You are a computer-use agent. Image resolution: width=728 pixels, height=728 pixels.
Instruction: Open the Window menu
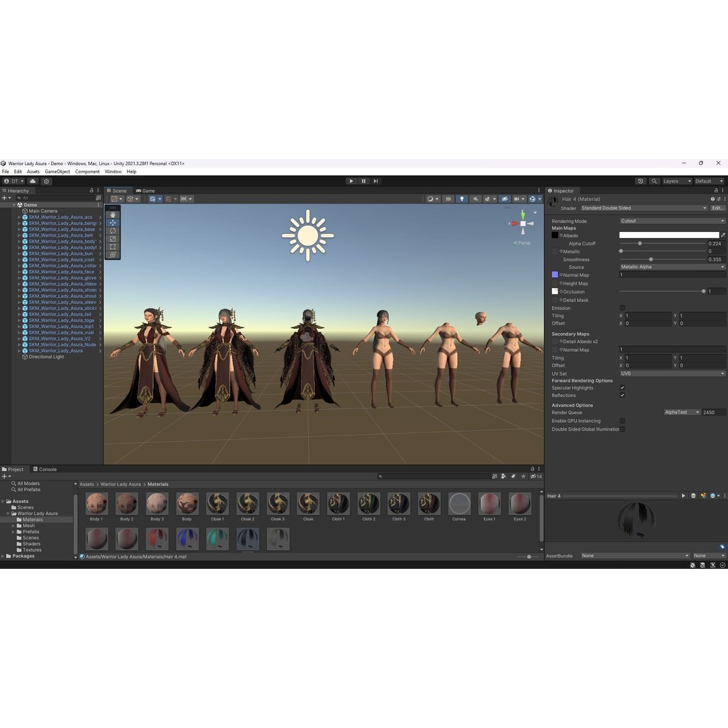[x=113, y=171]
